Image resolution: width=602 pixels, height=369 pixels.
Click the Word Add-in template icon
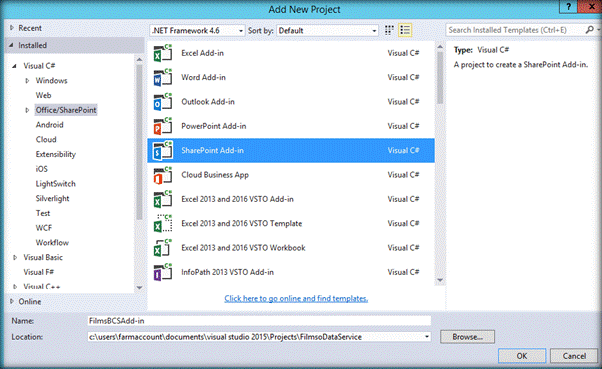162,77
